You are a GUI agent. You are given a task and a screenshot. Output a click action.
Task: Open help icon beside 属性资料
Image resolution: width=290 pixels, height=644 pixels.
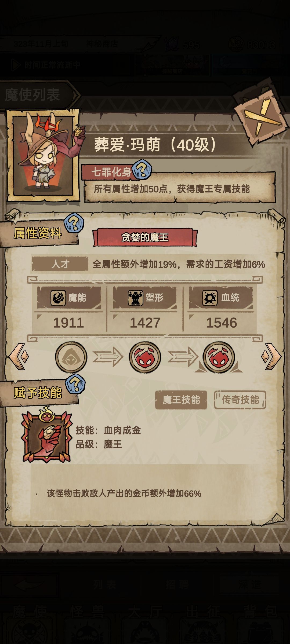(74, 223)
